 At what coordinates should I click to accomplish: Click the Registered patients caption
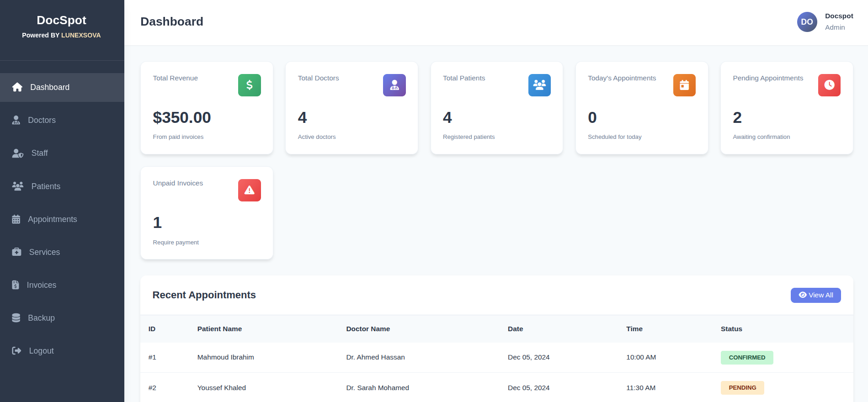pyautogui.click(x=469, y=137)
